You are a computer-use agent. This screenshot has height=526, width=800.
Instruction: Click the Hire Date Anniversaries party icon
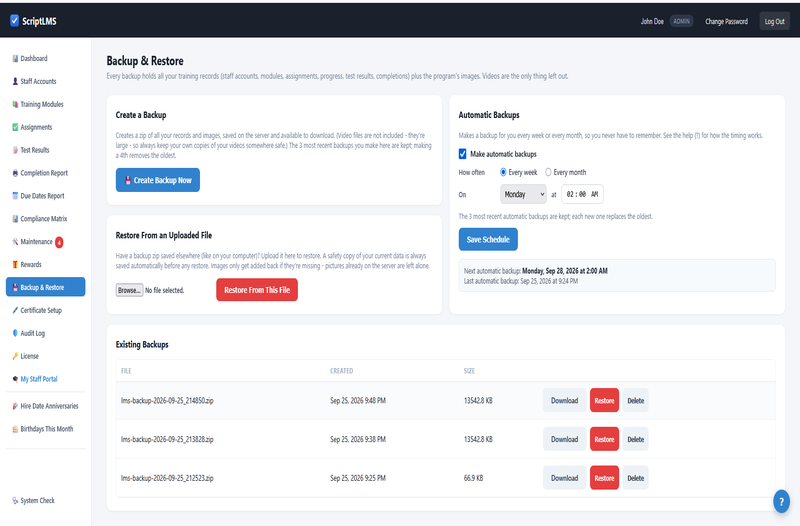pyautogui.click(x=15, y=406)
